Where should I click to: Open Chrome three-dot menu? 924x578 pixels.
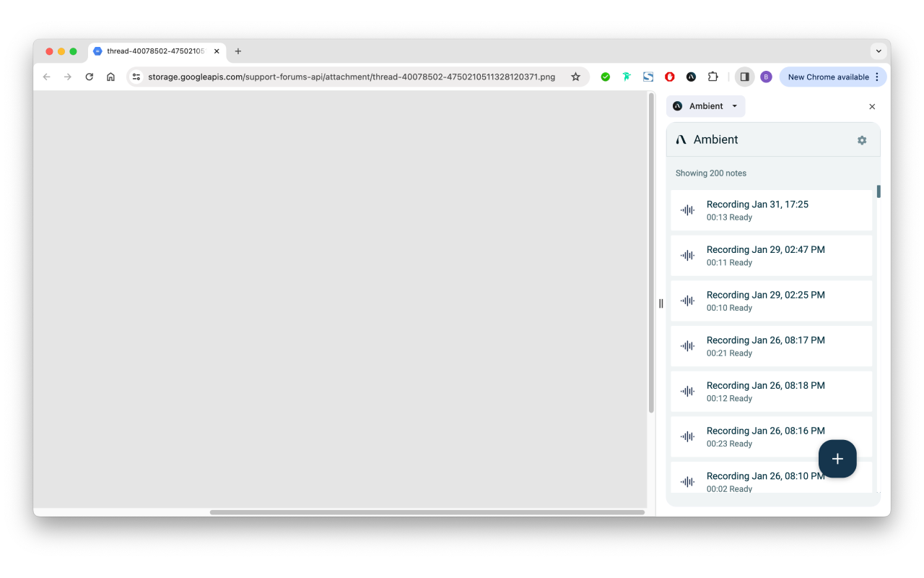[877, 77]
